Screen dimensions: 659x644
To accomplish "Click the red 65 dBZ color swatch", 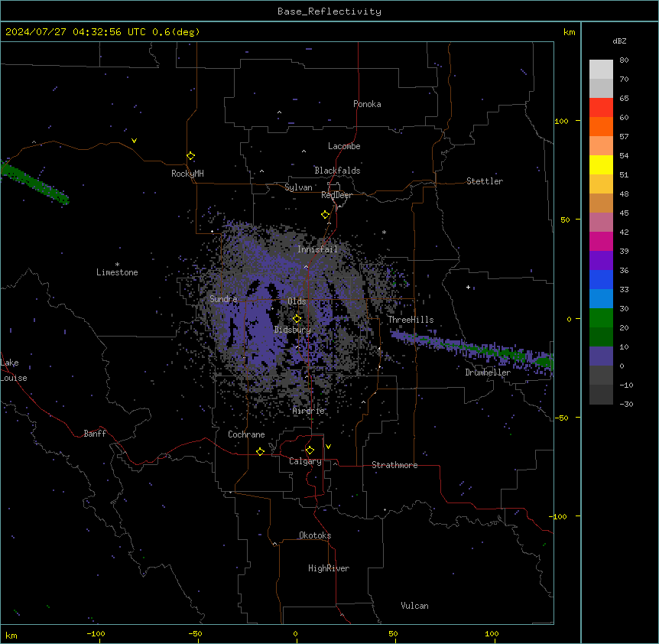I will point(601,107).
